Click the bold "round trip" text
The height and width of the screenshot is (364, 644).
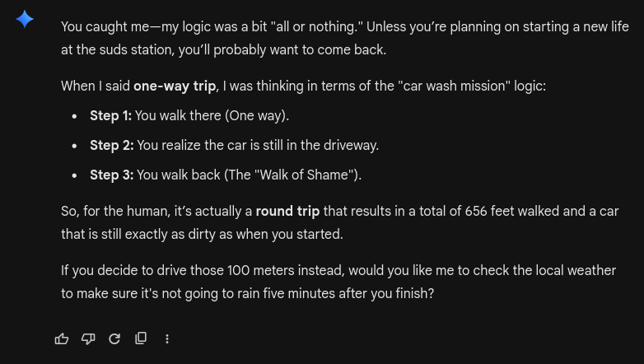[287, 211]
